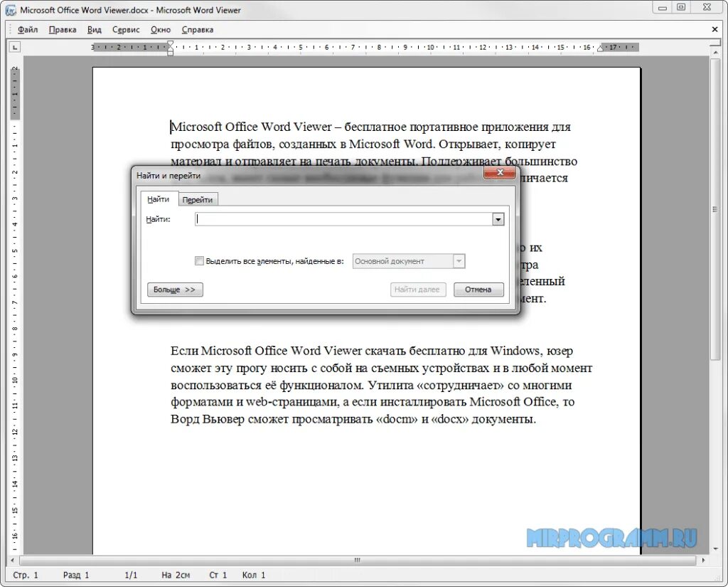This screenshot has height=587, width=728.
Task: Expand the Найти search history dropdown
Action: [x=498, y=219]
